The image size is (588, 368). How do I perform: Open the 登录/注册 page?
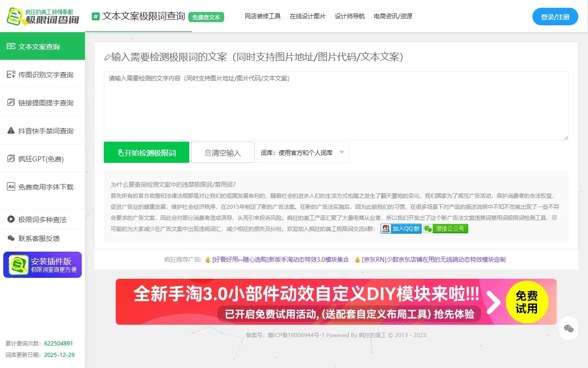[555, 16]
